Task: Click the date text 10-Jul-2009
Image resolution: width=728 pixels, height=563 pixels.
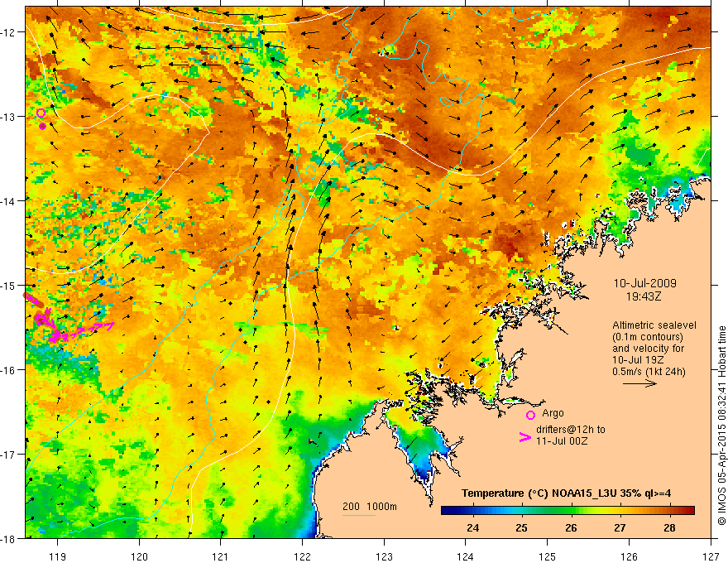Action: 645,283
